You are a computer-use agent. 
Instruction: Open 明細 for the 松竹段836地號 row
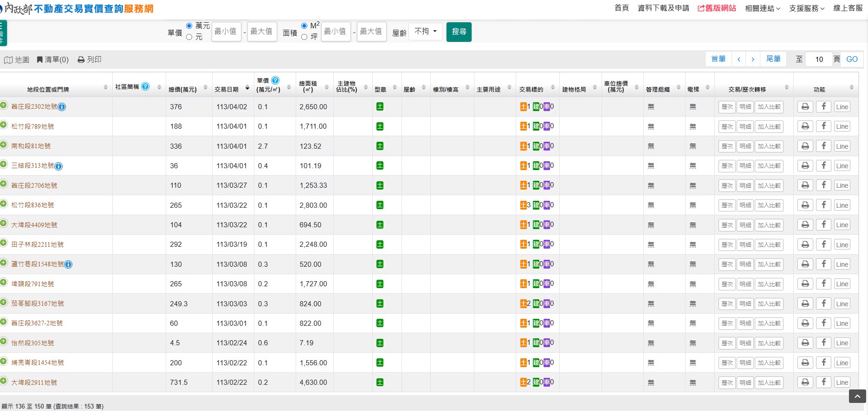click(x=745, y=205)
